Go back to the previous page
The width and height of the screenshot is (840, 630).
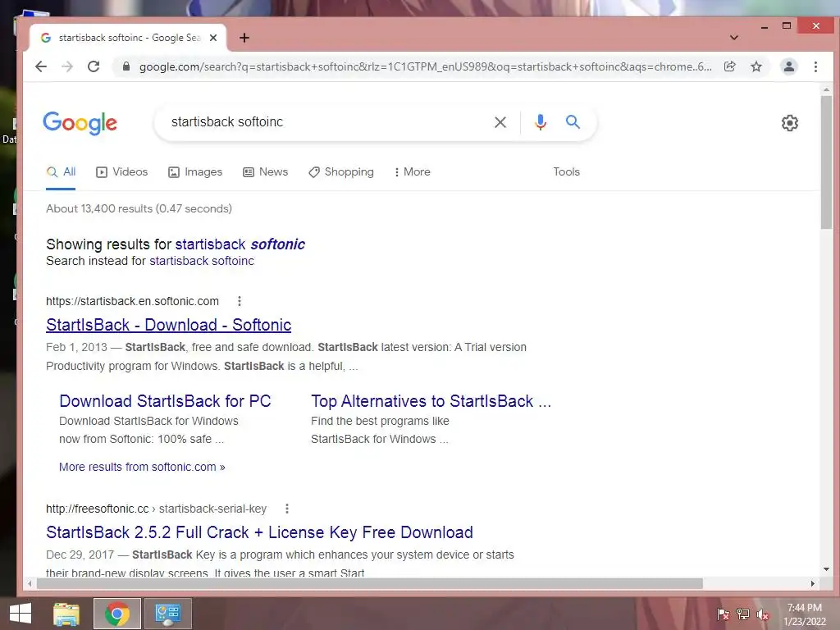(x=41, y=66)
